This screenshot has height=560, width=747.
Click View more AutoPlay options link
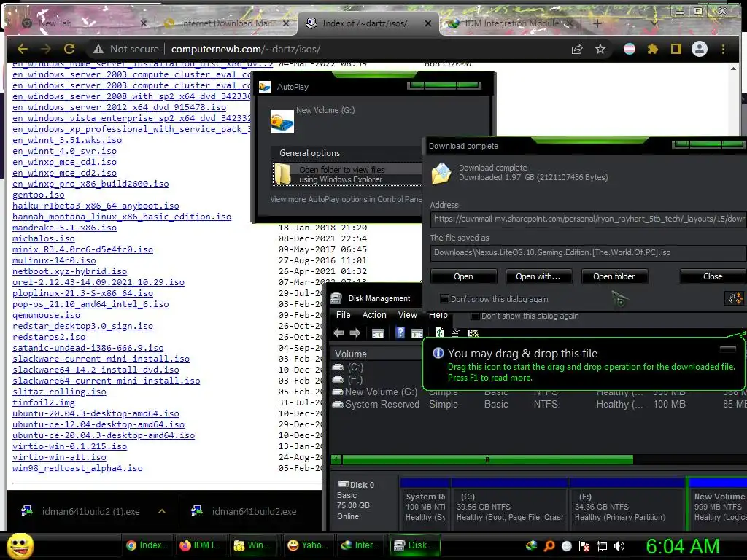coord(346,199)
